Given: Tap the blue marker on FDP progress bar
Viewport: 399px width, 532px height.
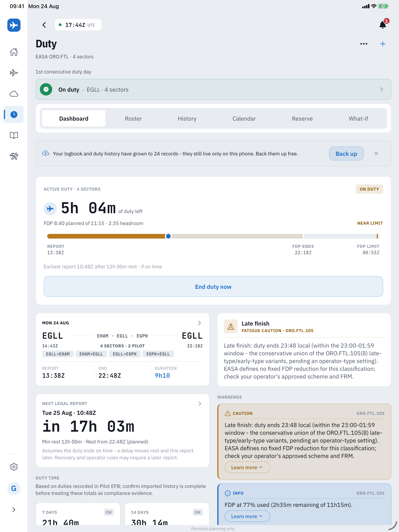Looking at the screenshot, I should [168, 236].
